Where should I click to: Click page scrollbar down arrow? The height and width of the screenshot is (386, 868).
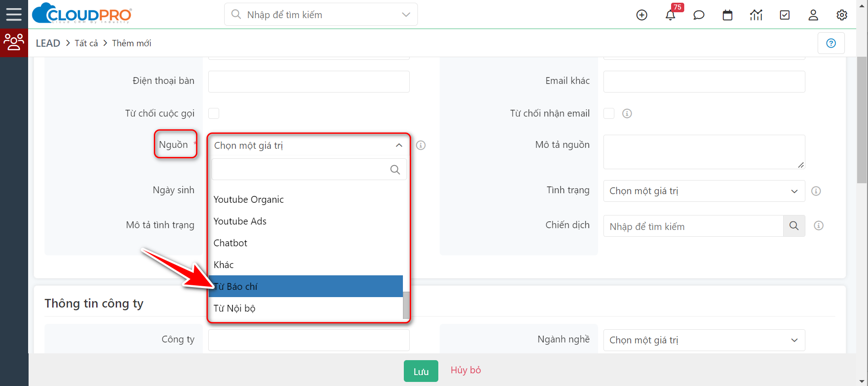coord(862,381)
